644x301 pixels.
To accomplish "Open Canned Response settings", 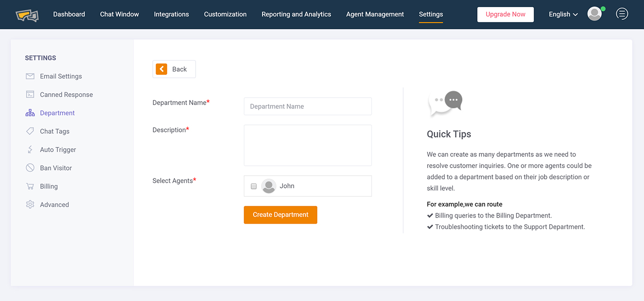I will pyautogui.click(x=66, y=95).
